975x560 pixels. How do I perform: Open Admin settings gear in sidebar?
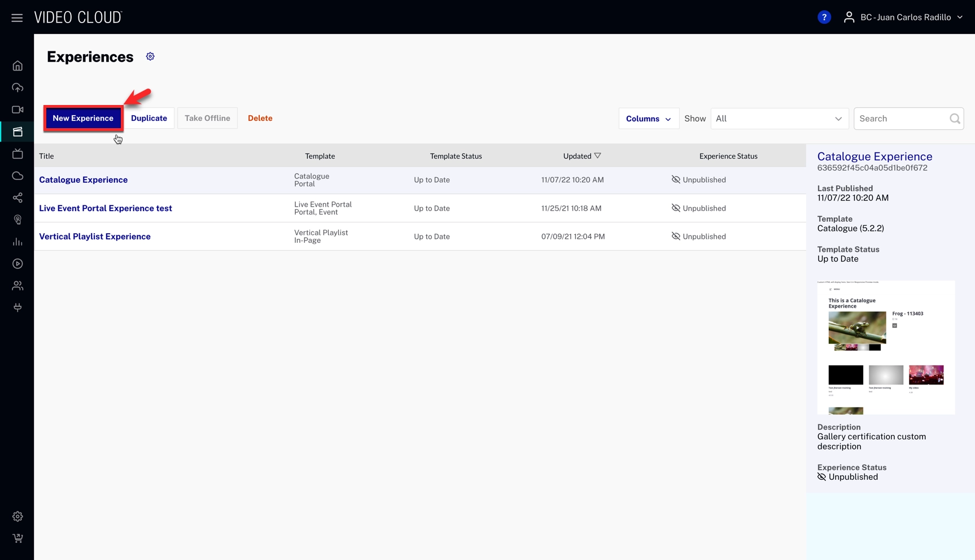pos(18,517)
